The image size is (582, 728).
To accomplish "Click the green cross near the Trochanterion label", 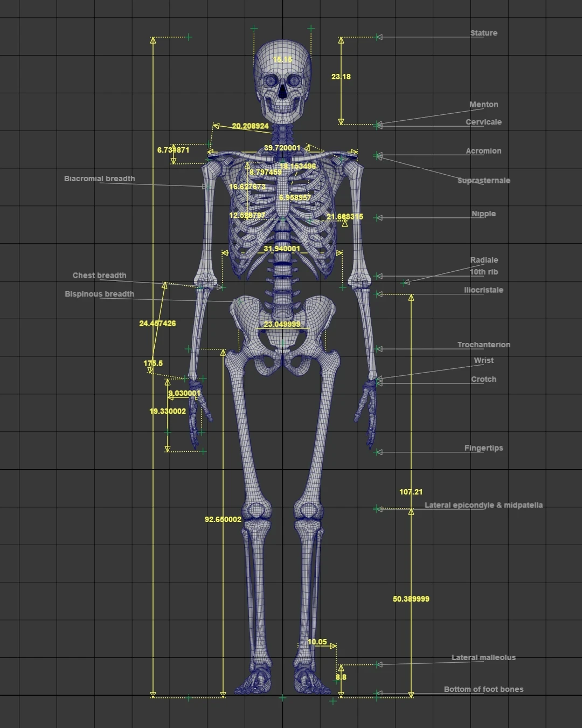I will coord(377,349).
